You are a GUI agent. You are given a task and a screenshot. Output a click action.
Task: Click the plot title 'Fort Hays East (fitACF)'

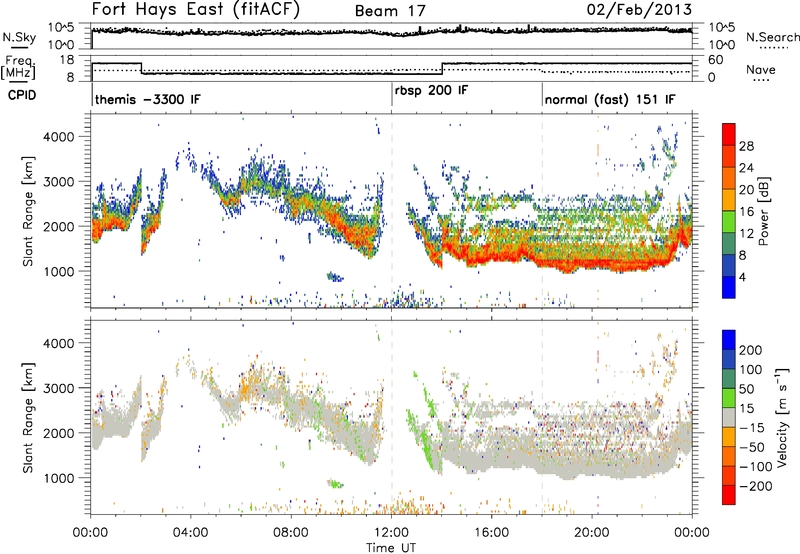(196, 9)
